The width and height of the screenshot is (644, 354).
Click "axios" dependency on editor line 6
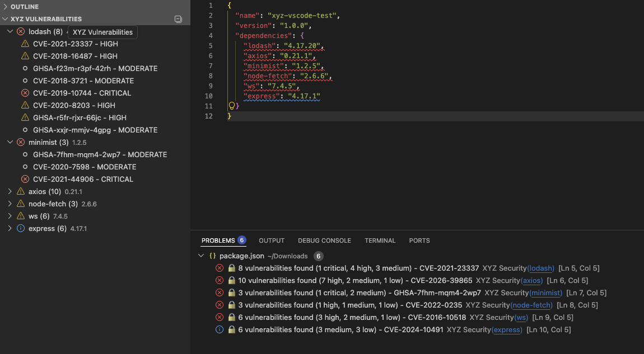coord(258,56)
